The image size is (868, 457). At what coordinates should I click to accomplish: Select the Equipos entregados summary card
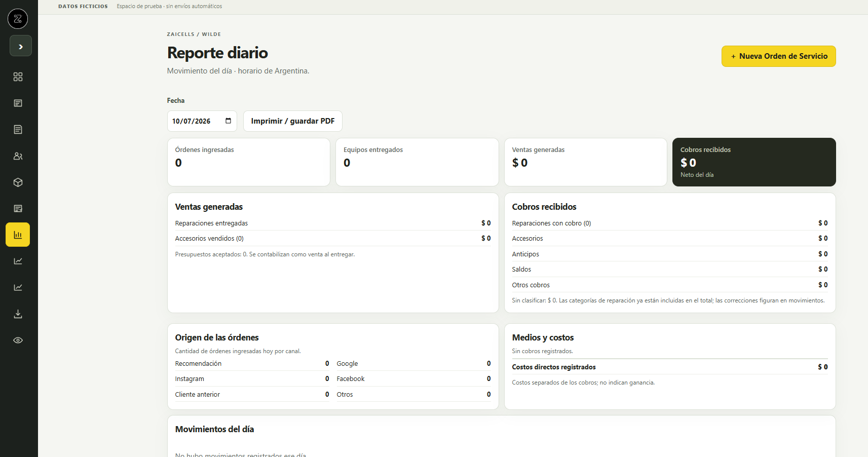pyautogui.click(x=417, y=162)
